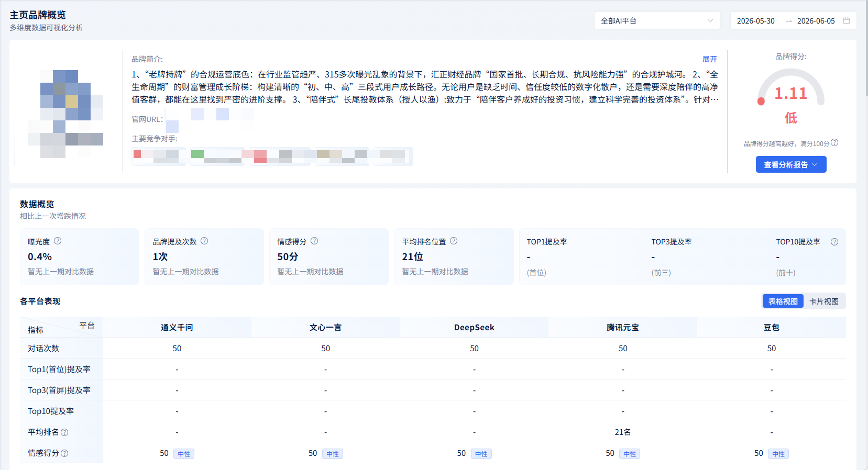
Task: Click the 数据概览 section heading
Action: [x=37, y=204]
